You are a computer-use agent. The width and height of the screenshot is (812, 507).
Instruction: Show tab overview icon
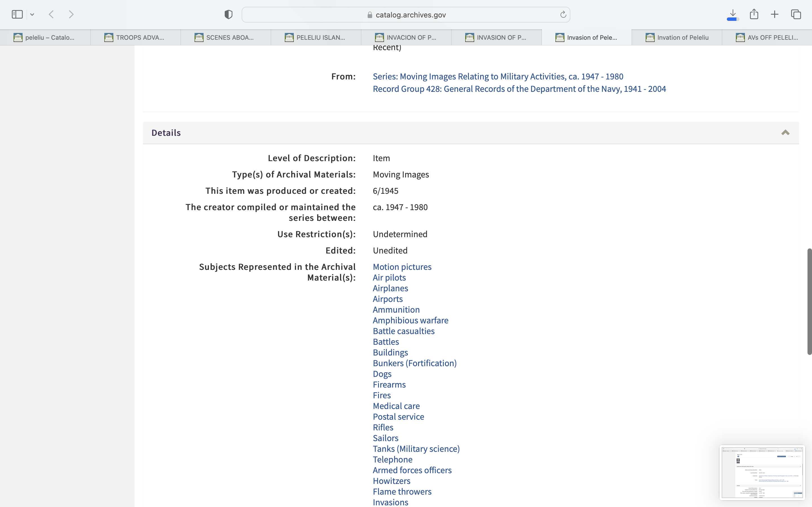tap(796, 14)
